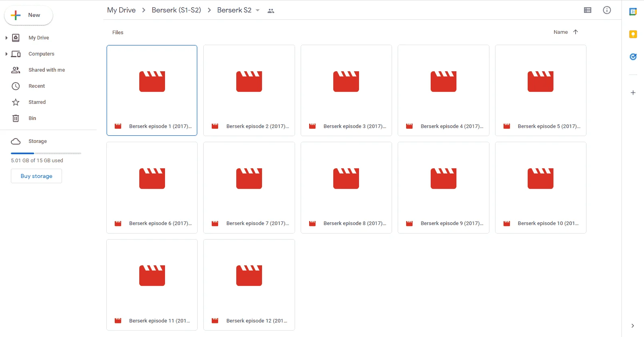Click the colorful plus icon in New
The height and width of the screenshot is (337, 644).
[x=16, y=15]
